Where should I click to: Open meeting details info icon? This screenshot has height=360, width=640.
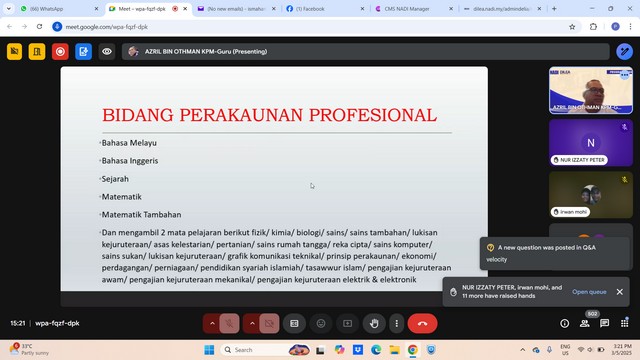[564, 324]
